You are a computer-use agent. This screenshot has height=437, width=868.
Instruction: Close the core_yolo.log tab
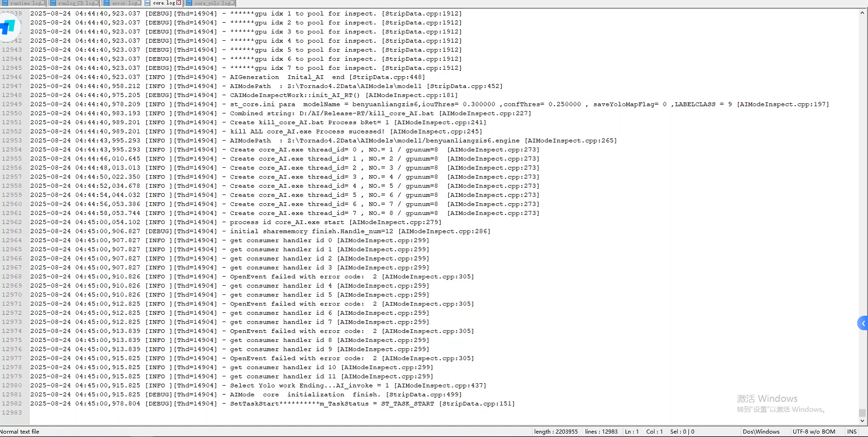(x=232, y=3)
